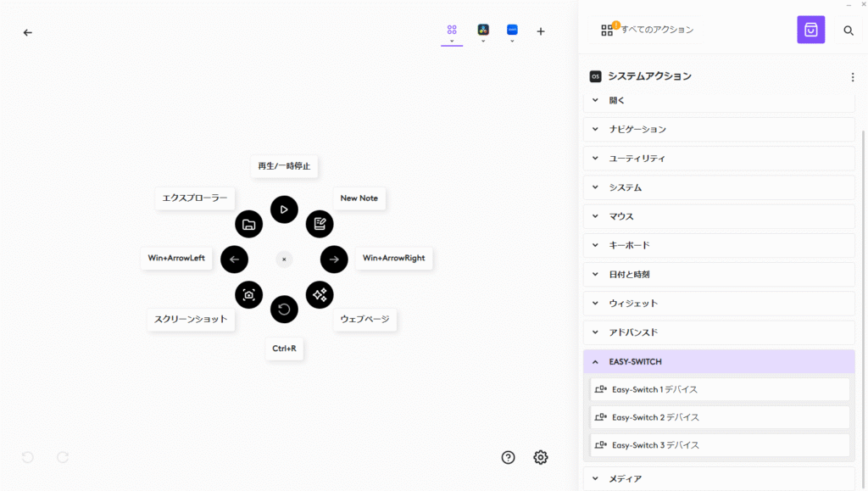Select the screenshot camera icon on the wheel
This screenshot has height=491, width=868.
pos(249,294)
